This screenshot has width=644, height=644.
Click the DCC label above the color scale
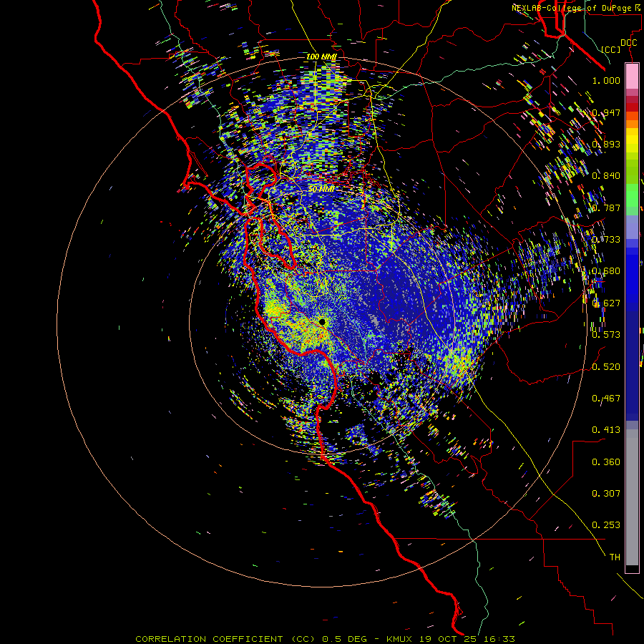(628, 43)
